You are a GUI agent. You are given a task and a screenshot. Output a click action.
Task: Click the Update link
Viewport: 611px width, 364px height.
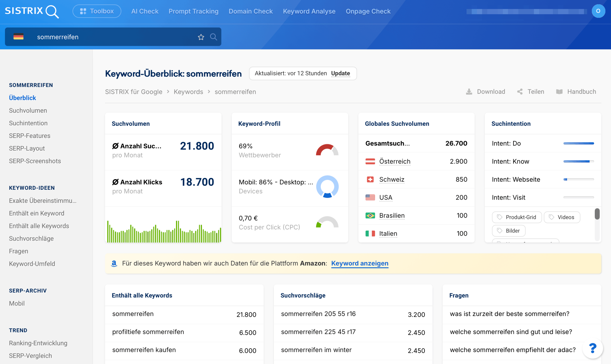(x=340, y=73)
